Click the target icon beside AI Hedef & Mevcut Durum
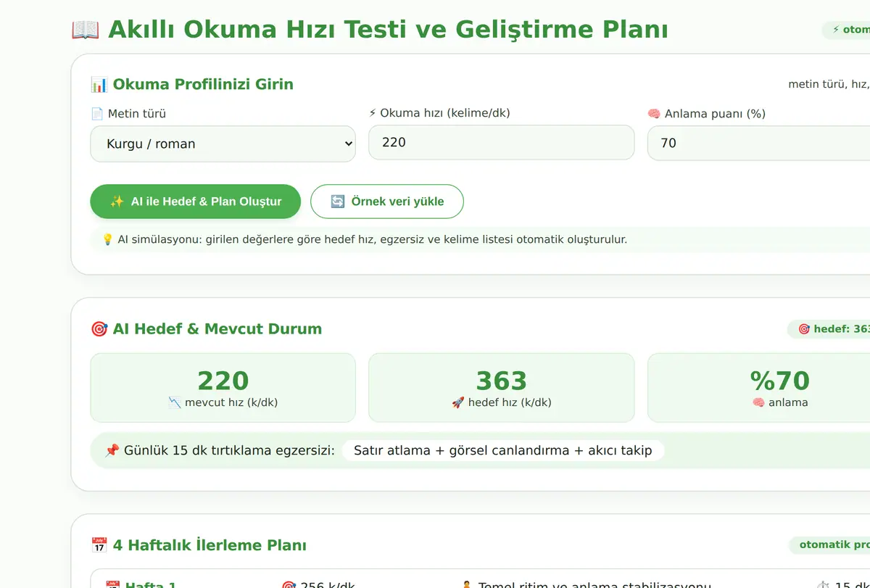This screenshot has height=588, width=870. coord(99,329)
